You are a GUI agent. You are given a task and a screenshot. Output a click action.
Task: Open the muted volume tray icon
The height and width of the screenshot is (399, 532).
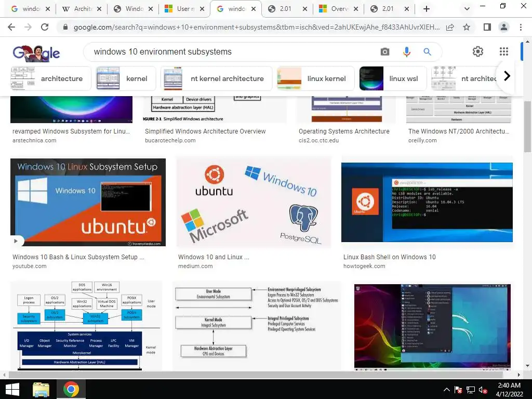tap(483, 390)
